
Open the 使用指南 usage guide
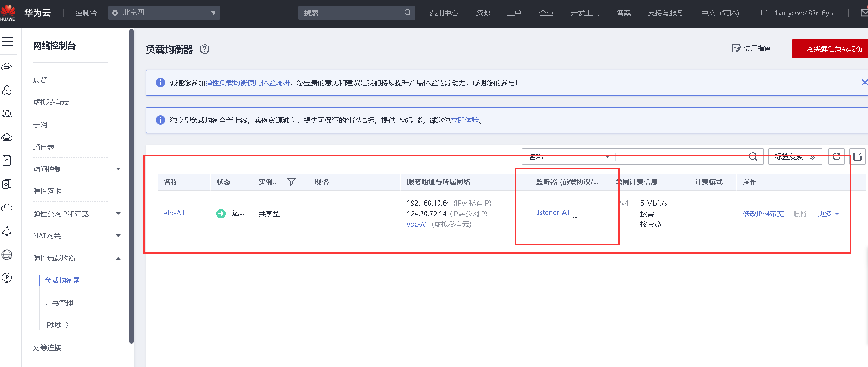pyautogui.click(x=752, y=48)
